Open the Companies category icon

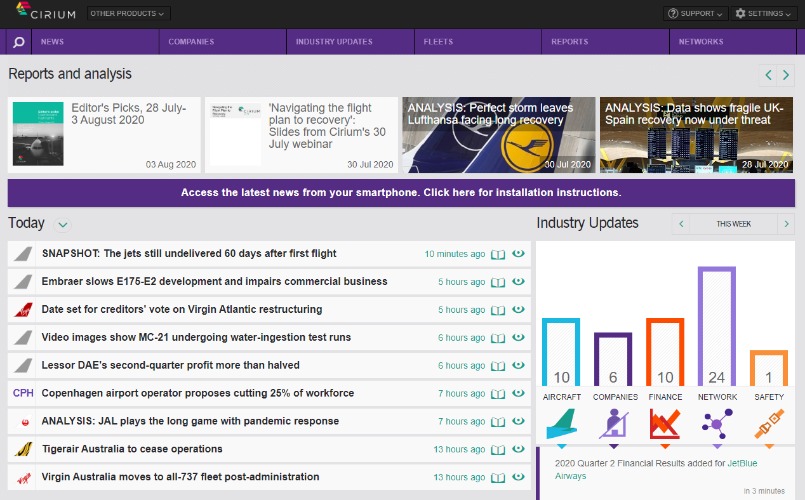pyautogui.click(x=614, y=424)
